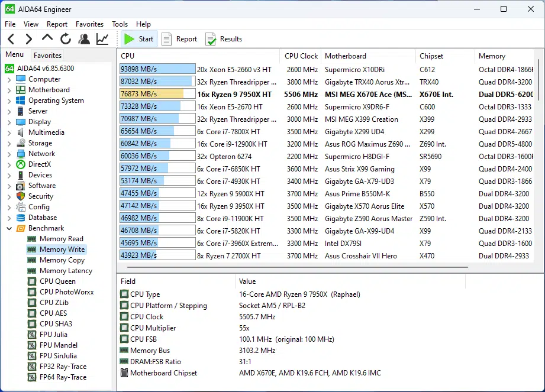
Task: Click the Chipset column header
Action: pyautogui.click(x=445, y=56)
